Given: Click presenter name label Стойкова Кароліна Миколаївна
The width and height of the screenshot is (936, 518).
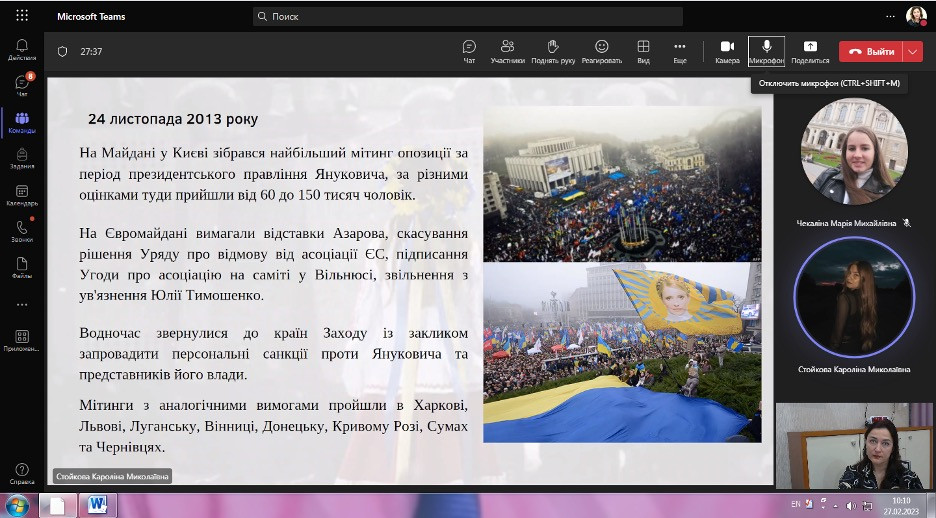Looking at the screenshot, I should [x=112, y=476].
